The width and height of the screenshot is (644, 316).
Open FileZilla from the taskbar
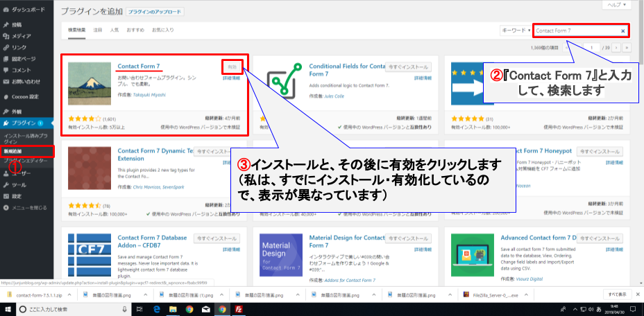coord(238,309)
